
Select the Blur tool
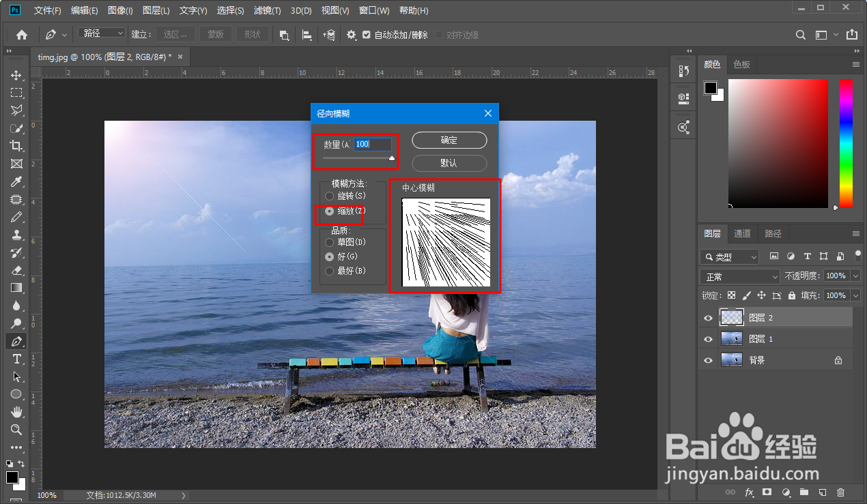click(16, 306)
